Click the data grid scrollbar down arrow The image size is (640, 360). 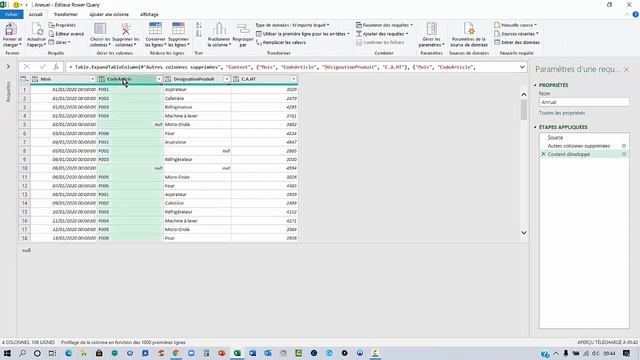pos(524,233)
